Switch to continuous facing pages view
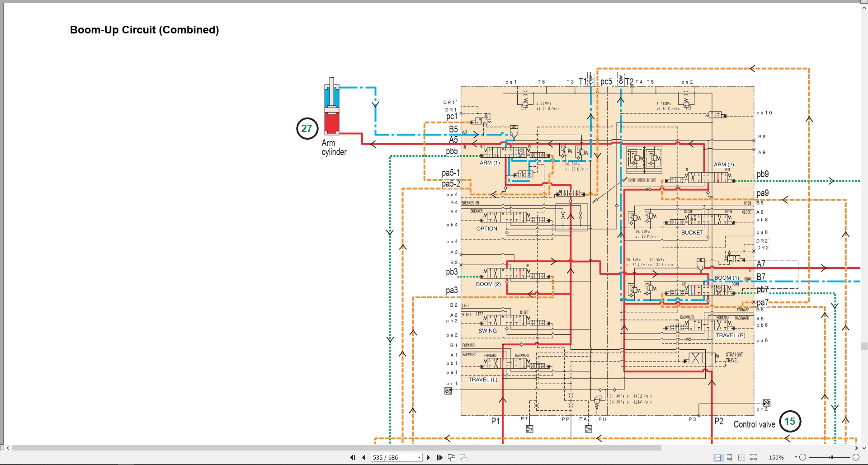Image resolution: width=868 pixels, height=465 pixels. tap(753, 458)
